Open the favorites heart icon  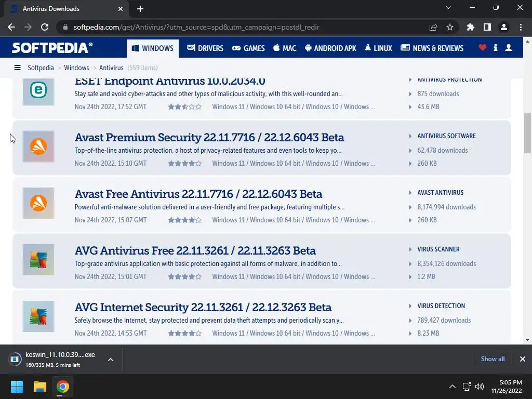coord(483,48)
